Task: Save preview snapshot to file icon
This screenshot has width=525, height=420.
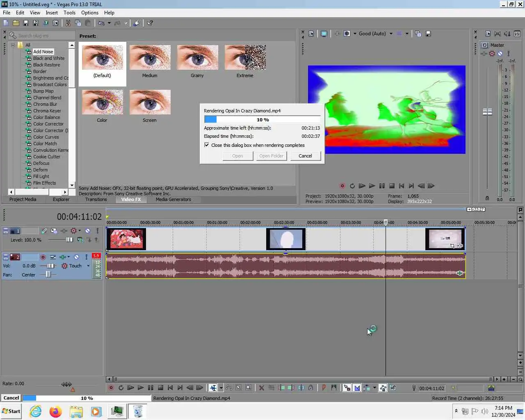Action: click(428, 34)
